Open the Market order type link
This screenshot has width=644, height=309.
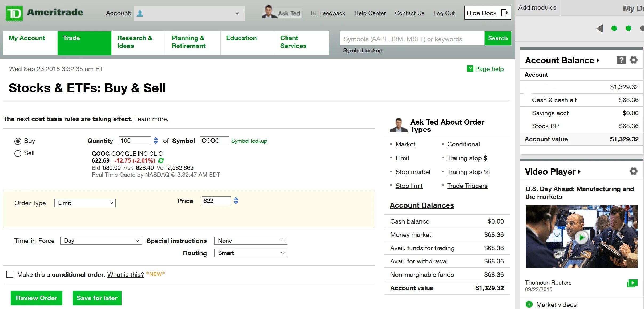(x=405, y=144)
